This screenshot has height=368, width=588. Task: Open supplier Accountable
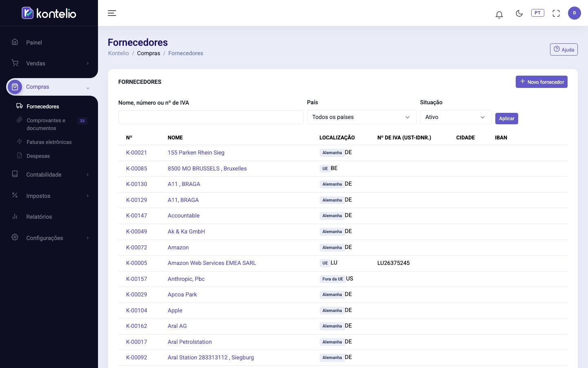click(x=184, y=215)
